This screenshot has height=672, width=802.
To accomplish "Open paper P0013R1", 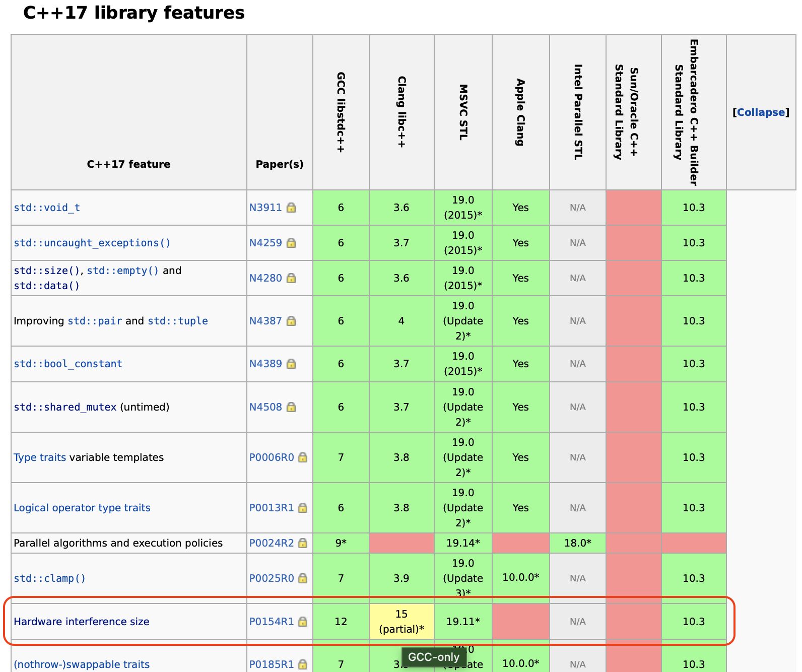I will coord(272,508).
